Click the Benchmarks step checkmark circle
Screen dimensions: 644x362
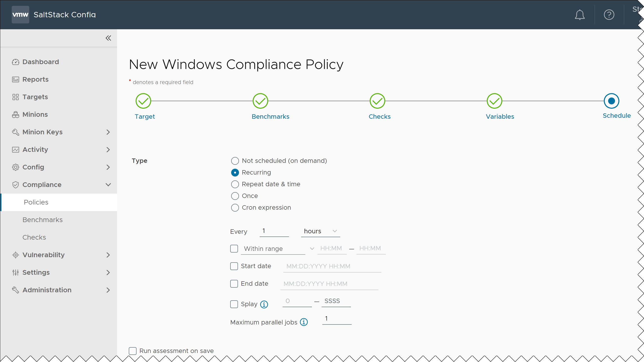(x=260, y=101)
